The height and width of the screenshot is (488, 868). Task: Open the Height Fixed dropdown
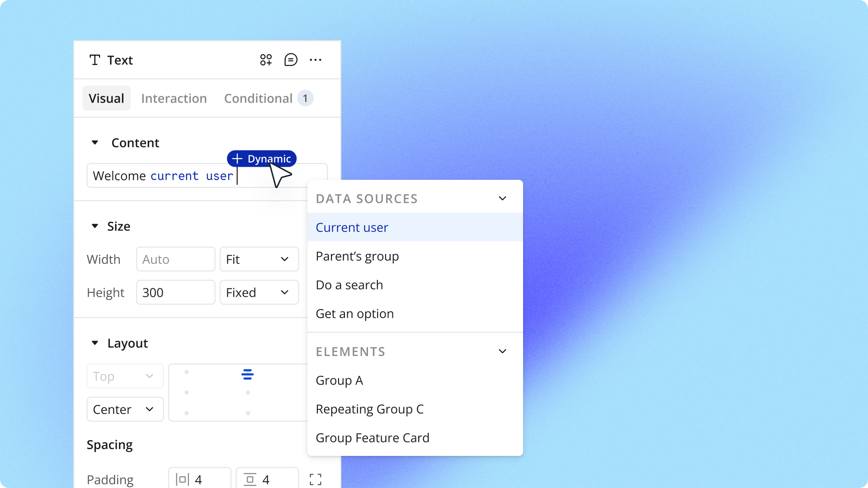(x=259, y=292)
